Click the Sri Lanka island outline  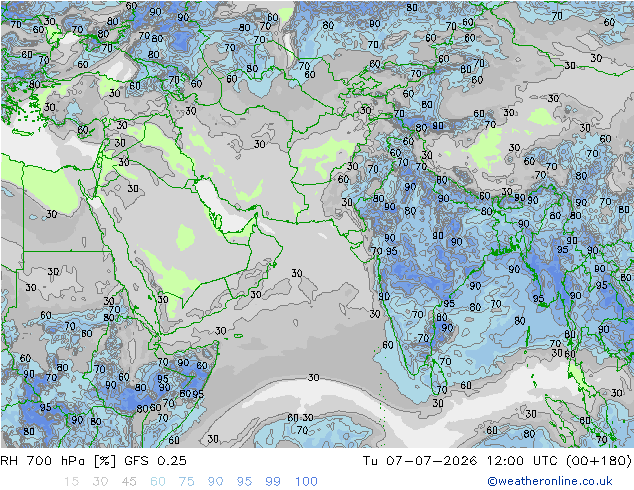[x=437, y=378]
